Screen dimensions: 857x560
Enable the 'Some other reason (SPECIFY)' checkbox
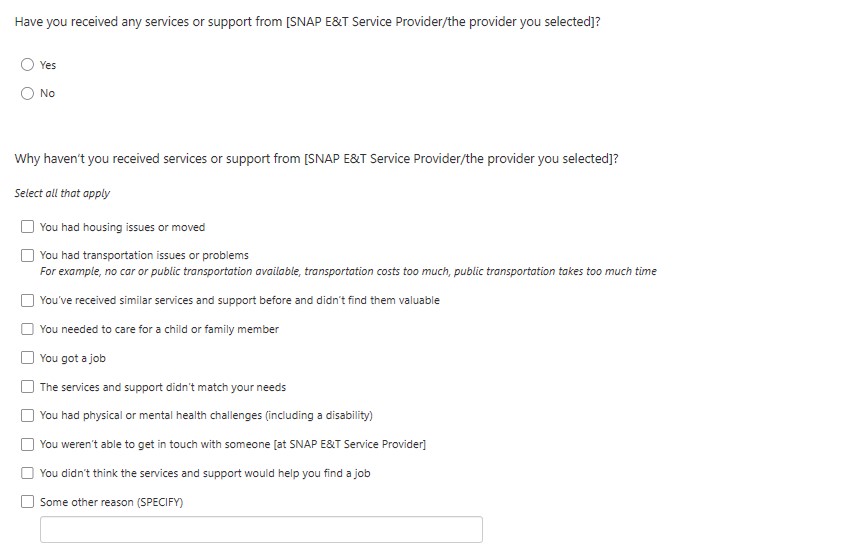(28, 502)
